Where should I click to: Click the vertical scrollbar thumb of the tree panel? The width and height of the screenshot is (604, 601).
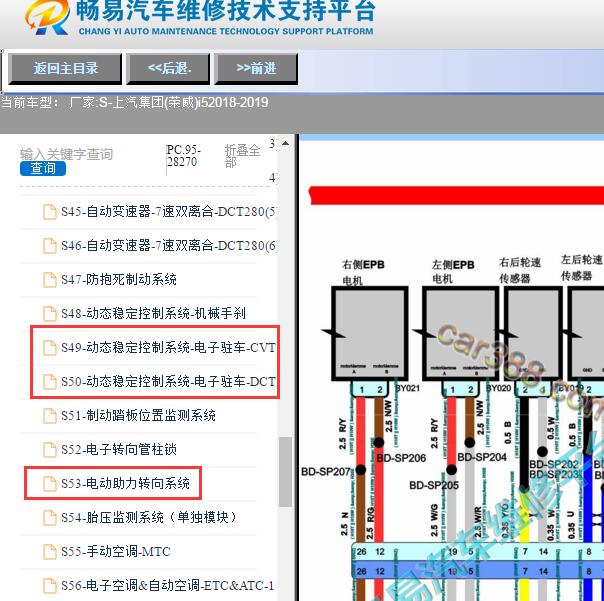point(285,472)
